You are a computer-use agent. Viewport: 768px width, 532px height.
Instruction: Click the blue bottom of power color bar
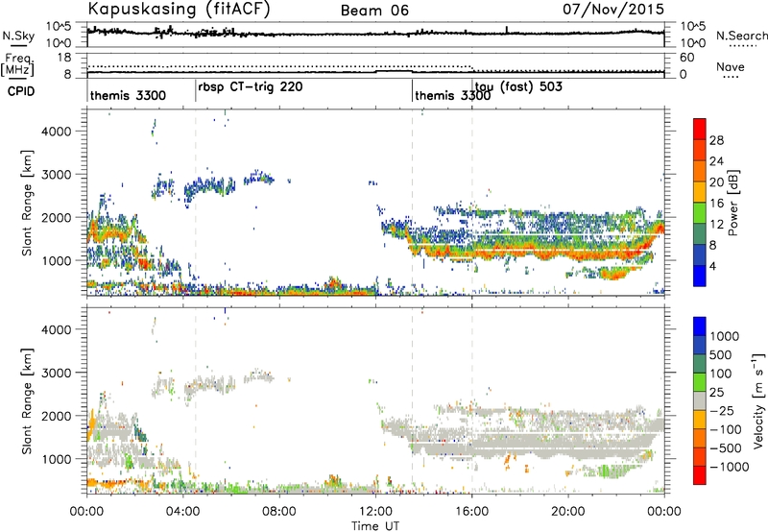click(700, 275)
